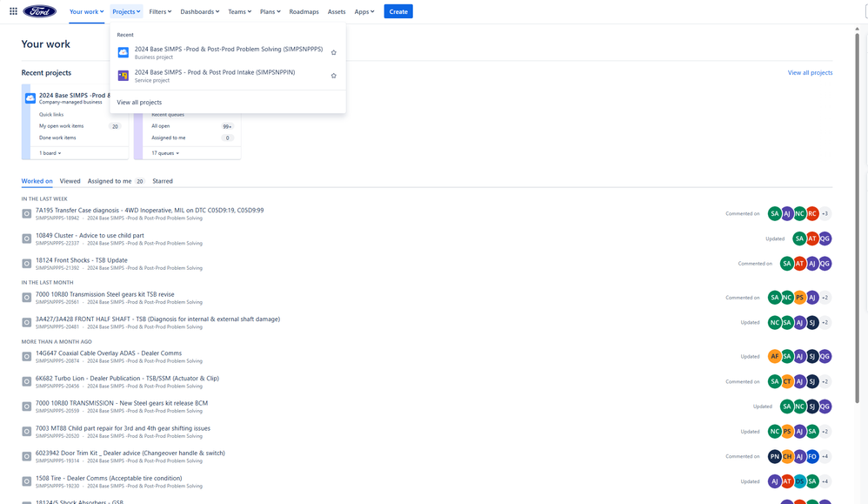Expand the Teams menu
This screenshot has width=868, height=504.
click(240, 11)
